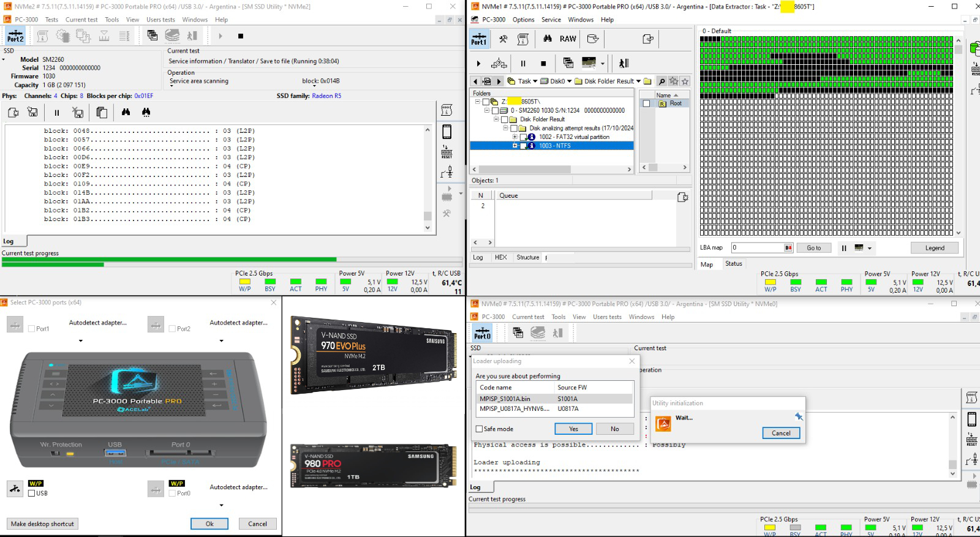Check the box for Disk Folder Result
Viewport: 980px width, 537px height.
click(505, 120)
